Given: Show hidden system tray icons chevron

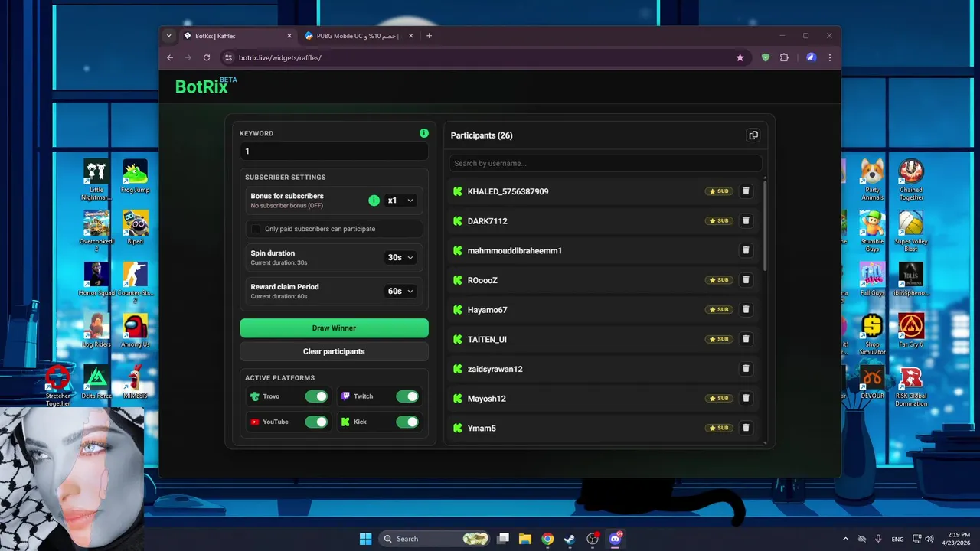Looking at the screenshot, I should [x=845, y=539].
